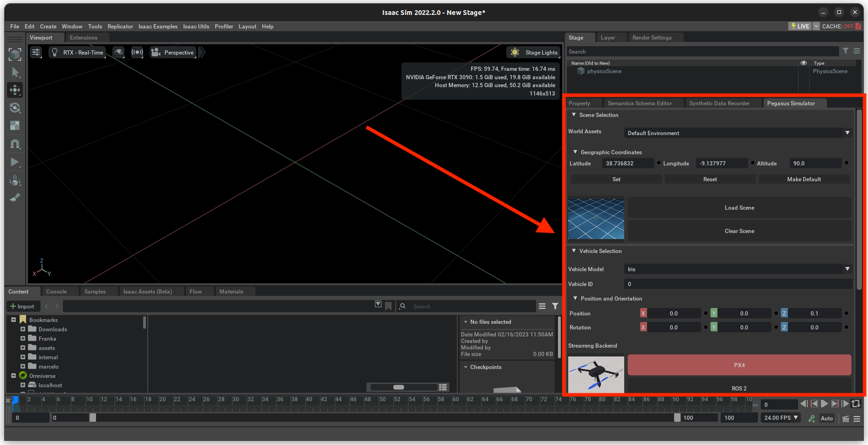Click the Content browser filter funnel icon
This screenshot has width=868, height=445.
click(x=555, y=306)
